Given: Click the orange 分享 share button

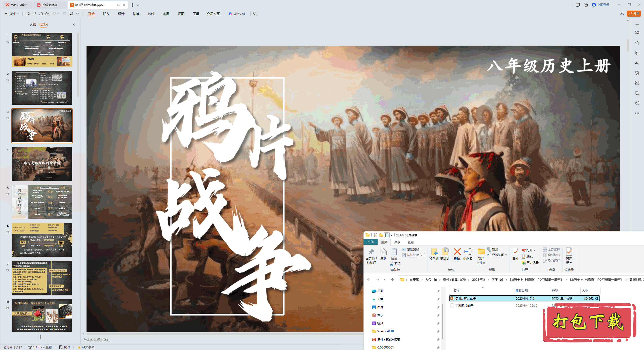Looking at the screenshot, I should tap(634, 14).
